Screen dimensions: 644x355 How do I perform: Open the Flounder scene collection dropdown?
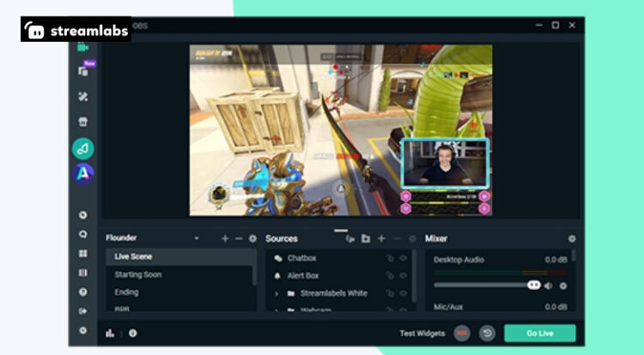tap(197, 238)
